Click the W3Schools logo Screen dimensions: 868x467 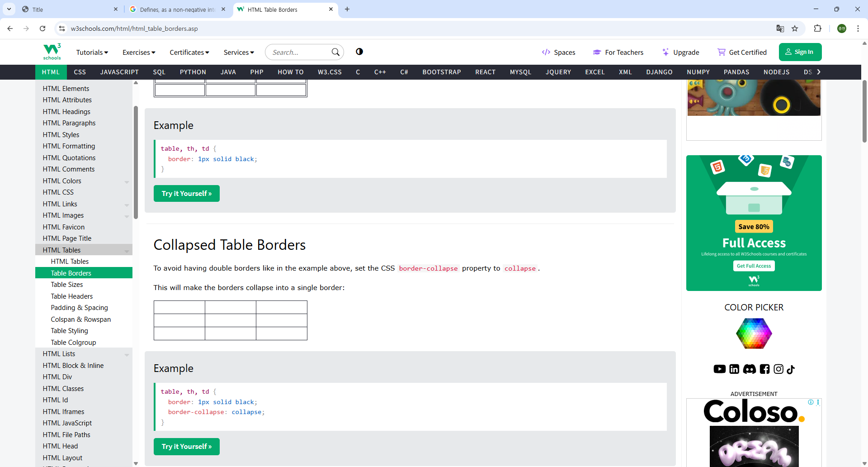(52, 52)
